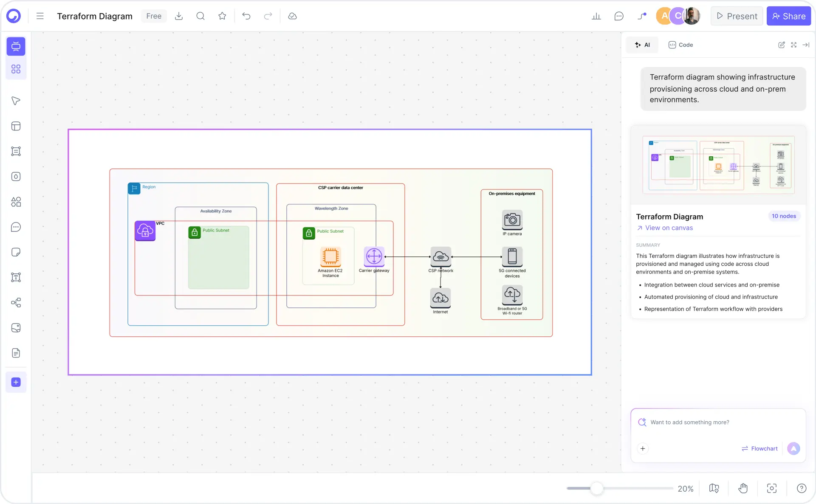This screenshot has width=816, height=504.
Task: Open the comments chat icon
Action: tap(619, 16)
